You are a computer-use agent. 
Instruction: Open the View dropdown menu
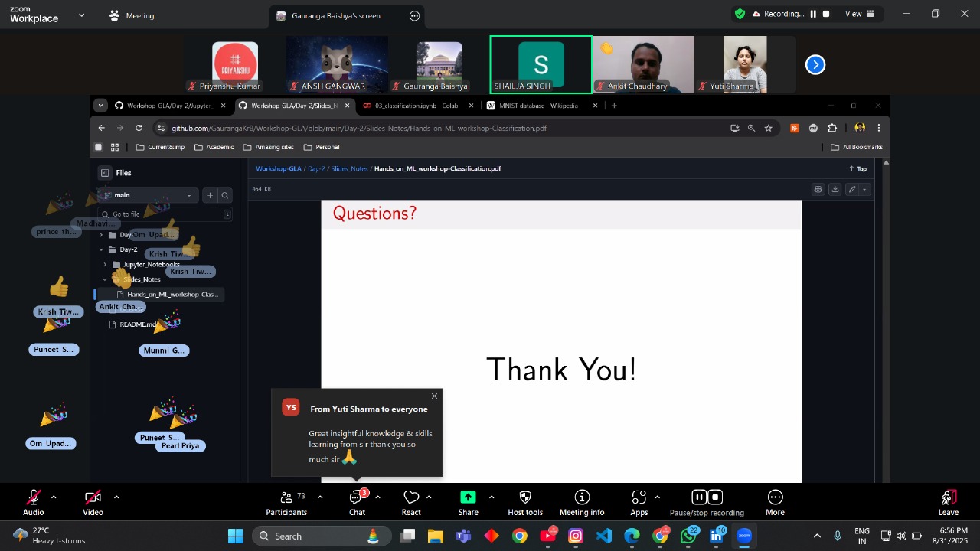click(857, 14)
